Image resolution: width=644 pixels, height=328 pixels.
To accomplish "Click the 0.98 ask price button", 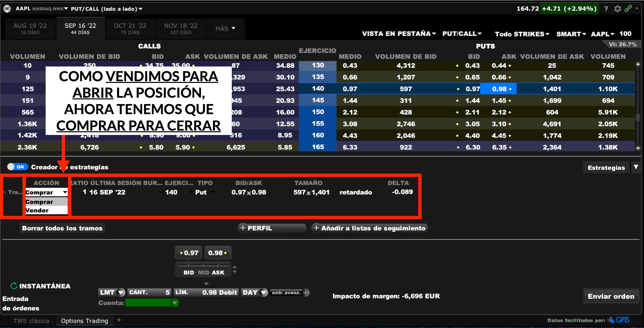I will click(x=217, y=253).
